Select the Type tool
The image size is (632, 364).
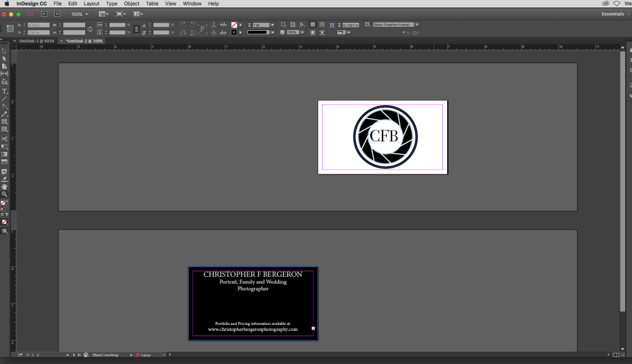pyautogui.click(x=5, y=91)
